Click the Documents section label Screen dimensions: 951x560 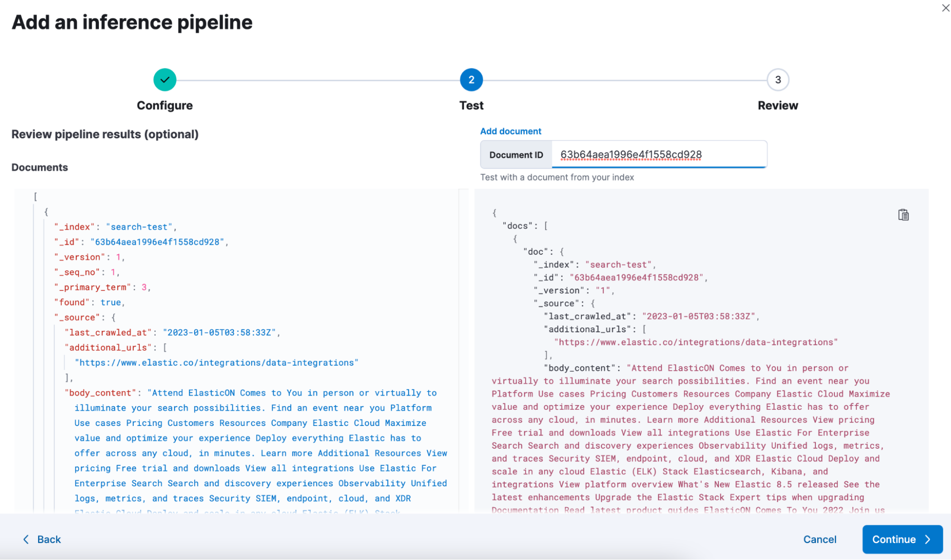coord(39,167)
